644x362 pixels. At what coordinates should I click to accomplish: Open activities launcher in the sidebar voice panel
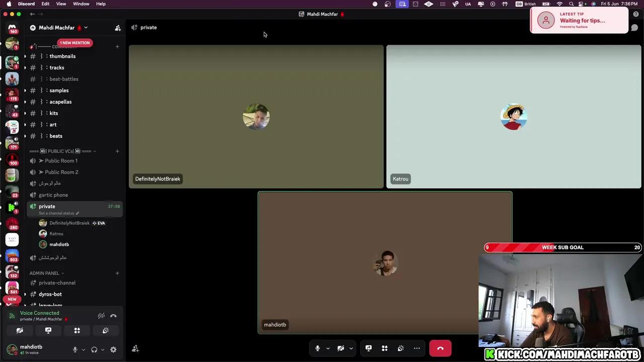(x=77, y=330)
